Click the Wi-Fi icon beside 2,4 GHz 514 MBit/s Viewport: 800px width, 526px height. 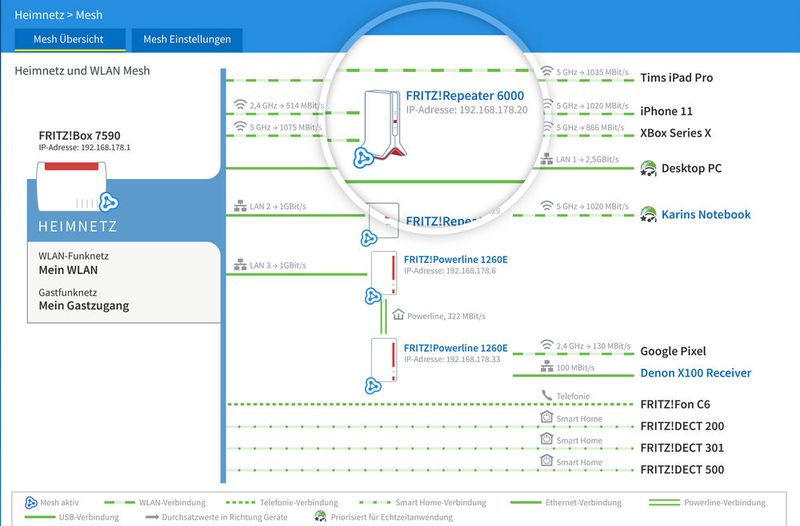click(x=240, y=105)
